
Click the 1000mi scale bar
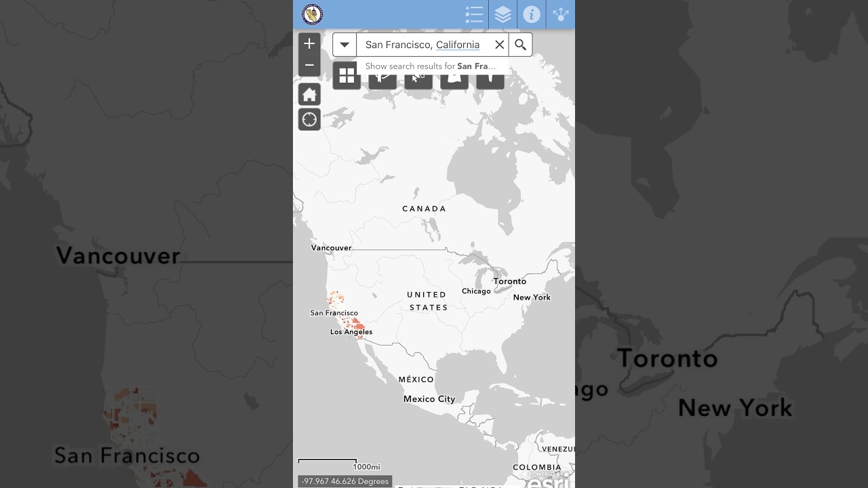click(339, 465)
